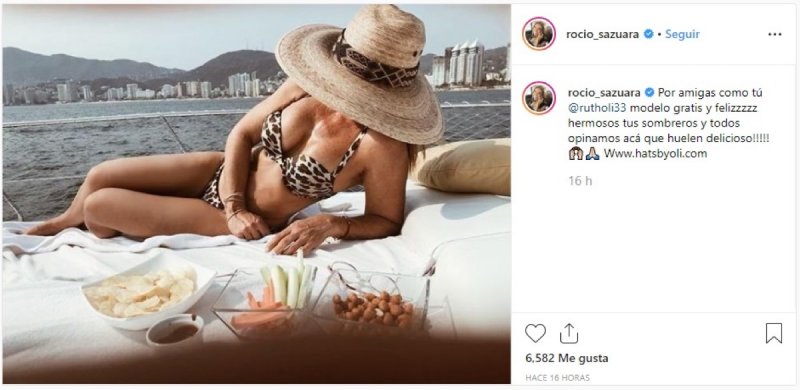This screenshot has height=390, width=800.
Task: Click the Www.hatsbyoli.com text in the caption
Action: tap(656, 154)
